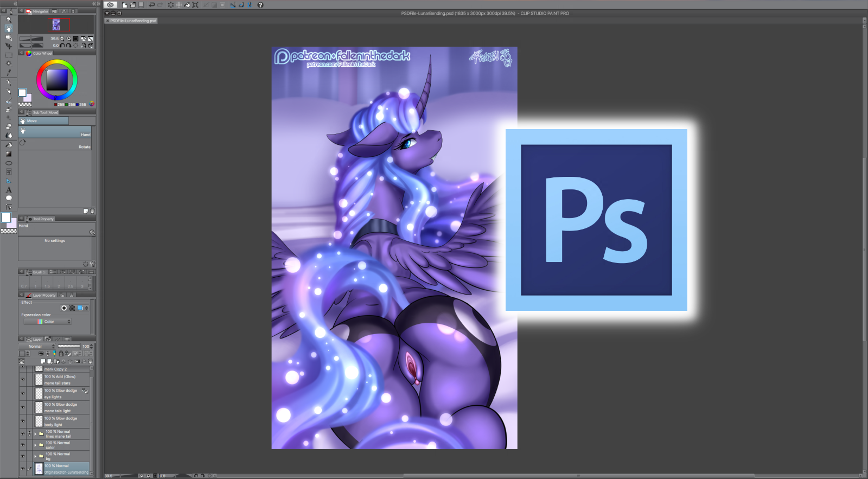This screenshot has height=479, width=868.
Task: Switch to the Layer Property tab
Action: coord(41,295)
